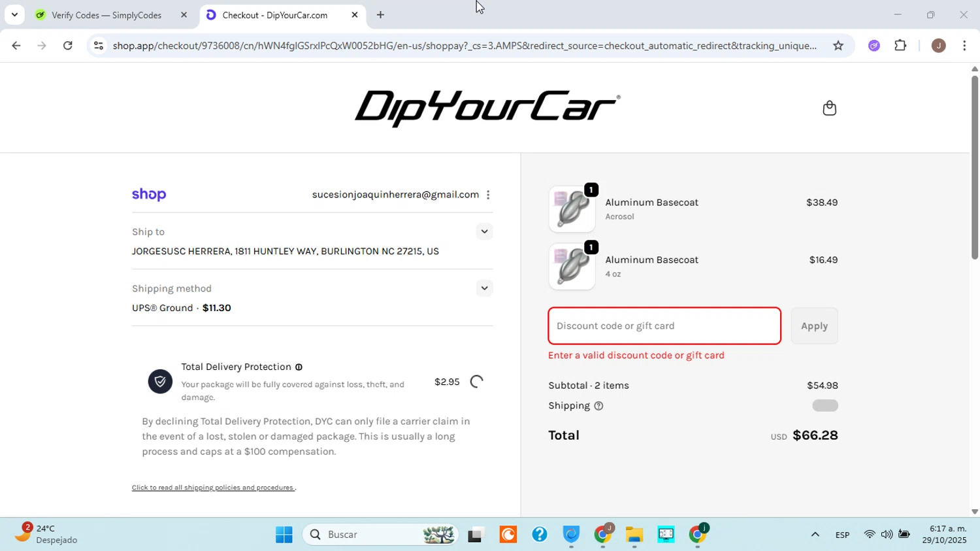Screen dimensions: 980x551
Task: Select the Aluminum Basecoat 4 oz thumbnail
Action: point(572,267)
